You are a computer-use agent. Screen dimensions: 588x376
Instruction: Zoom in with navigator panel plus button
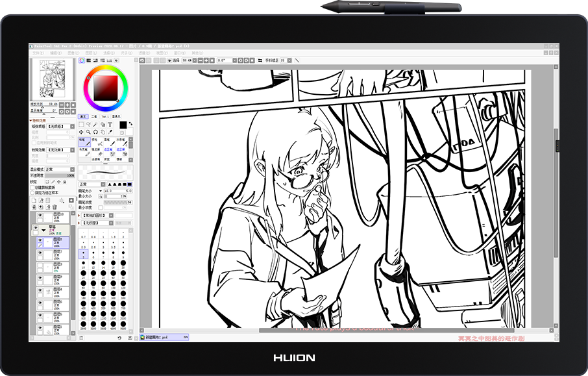(x=67, y=105)
